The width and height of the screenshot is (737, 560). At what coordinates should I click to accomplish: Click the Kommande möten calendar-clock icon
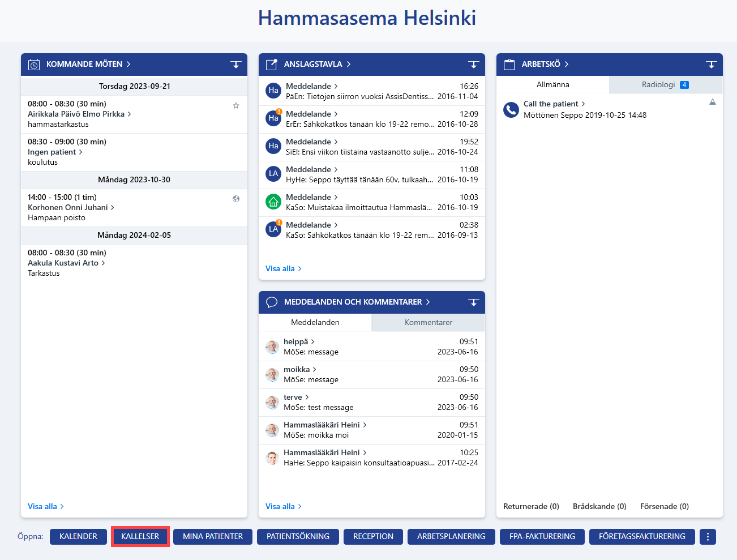(x=34, y=65)
